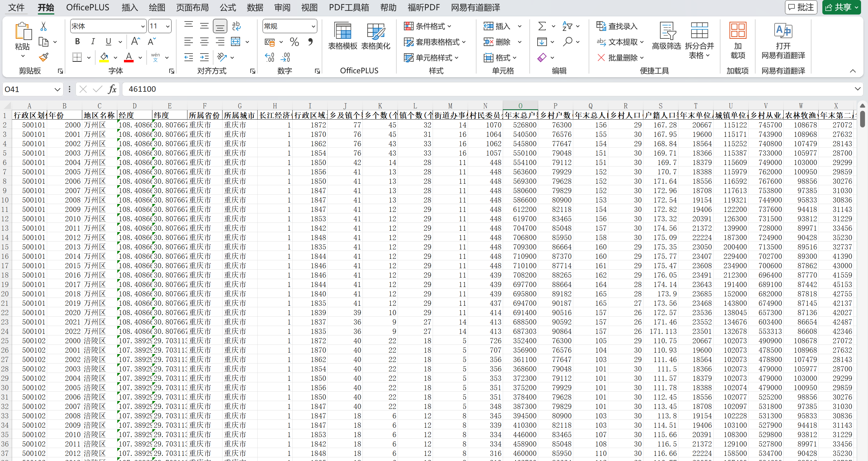The width and height of the screenshot is (868, 461).
Task: Click the 批注 comments button
Action: pyautogui.click(x=801, y=8)
